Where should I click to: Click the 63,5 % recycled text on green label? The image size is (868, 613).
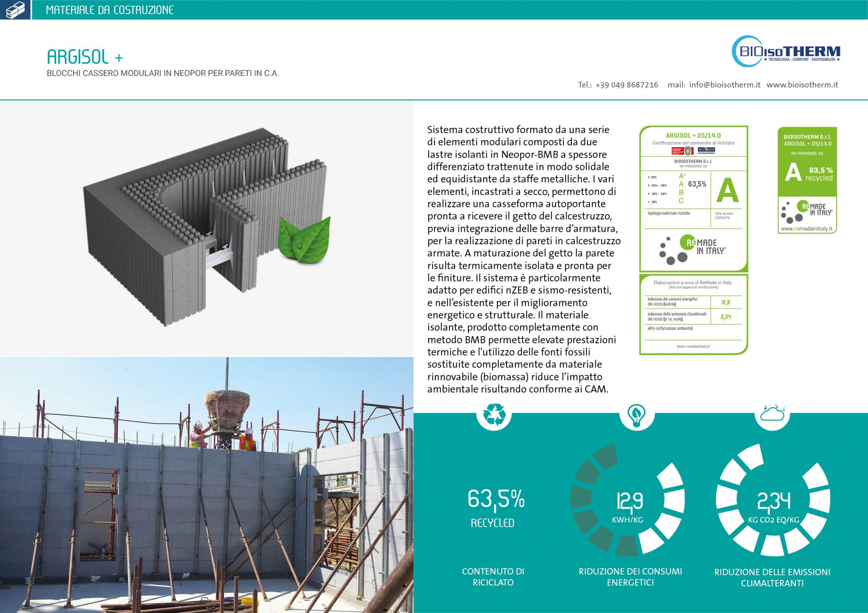pos(820,174)
